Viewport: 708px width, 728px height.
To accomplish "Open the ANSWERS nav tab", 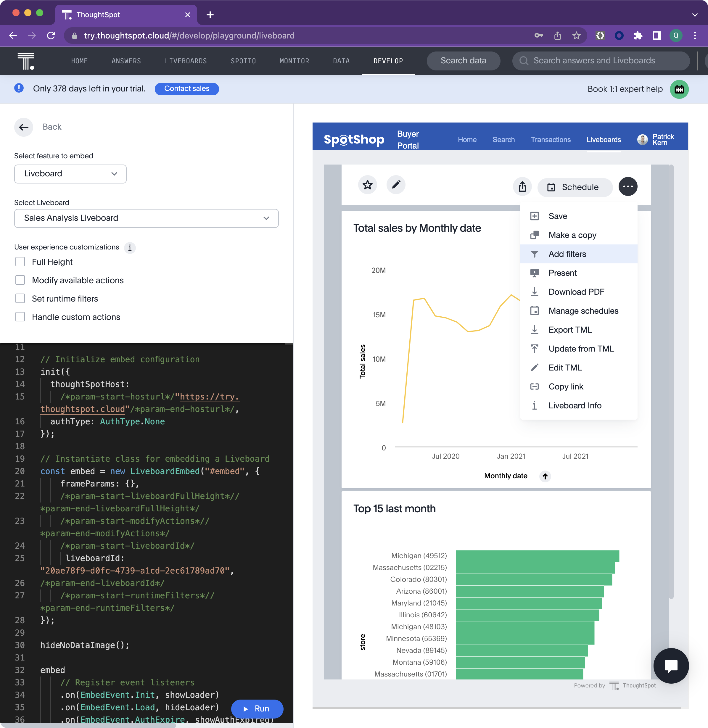I will point(126,61).
